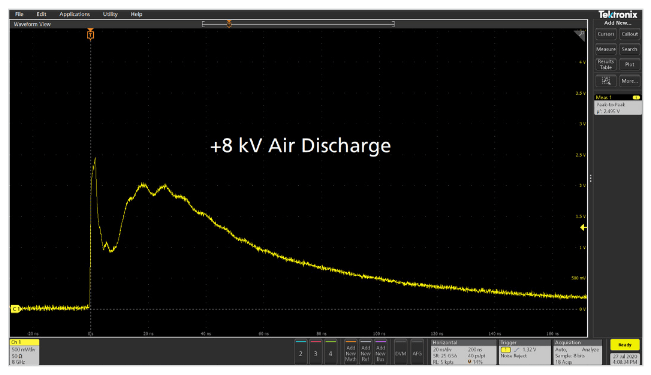
Task: Click Add New Bus button
Action: tap(381, 353)
